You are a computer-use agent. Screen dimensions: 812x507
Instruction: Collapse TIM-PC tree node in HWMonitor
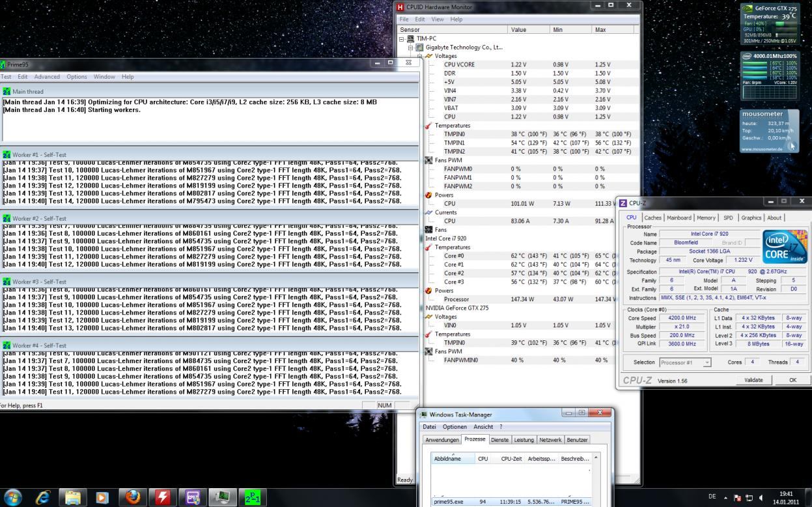click(x=402, y=38)
